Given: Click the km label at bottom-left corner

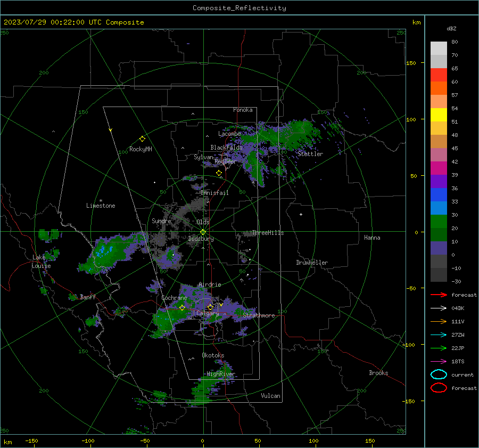Looking at the screenshot, I should pyautogui.click(x=7, y=442).
